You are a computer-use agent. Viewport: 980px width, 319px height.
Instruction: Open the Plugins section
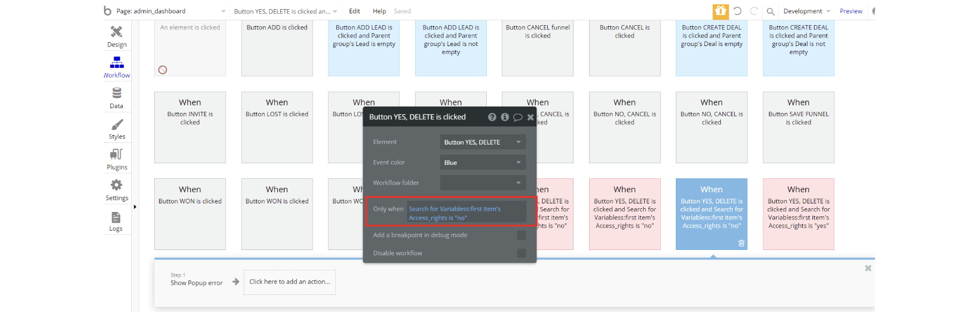(117, 159)
